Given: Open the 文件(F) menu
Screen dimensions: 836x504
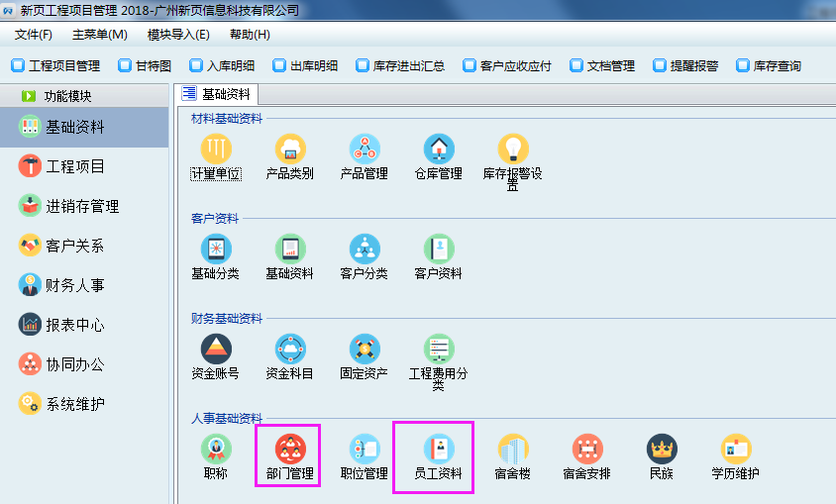Looking at the screenshot, I should tap(33, 35).
